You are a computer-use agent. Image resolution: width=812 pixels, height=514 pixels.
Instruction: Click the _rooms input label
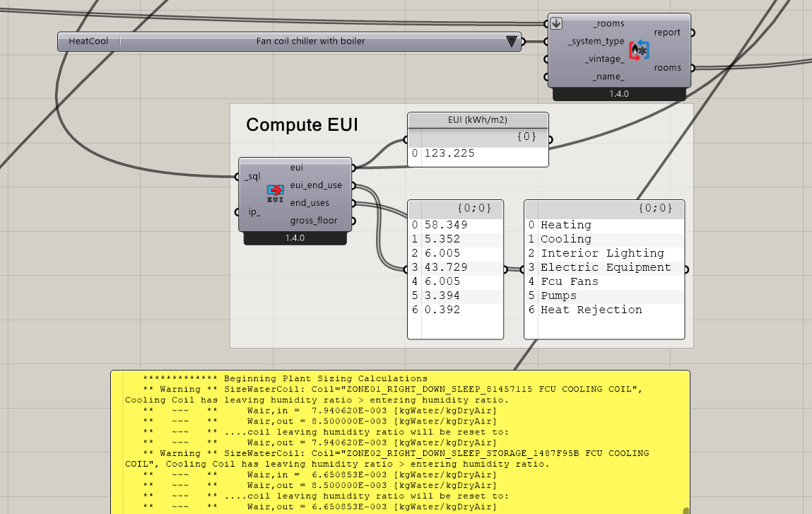(609, 24)
